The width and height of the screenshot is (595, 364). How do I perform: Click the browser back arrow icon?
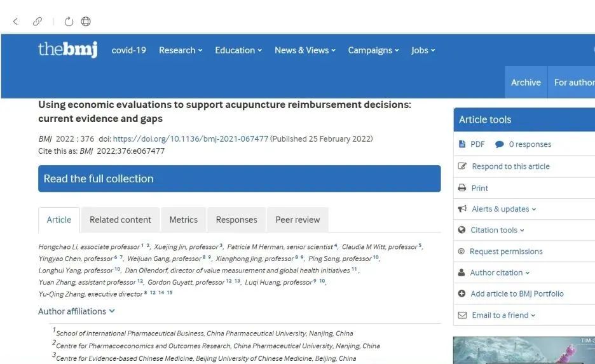[x=15, y=22]
